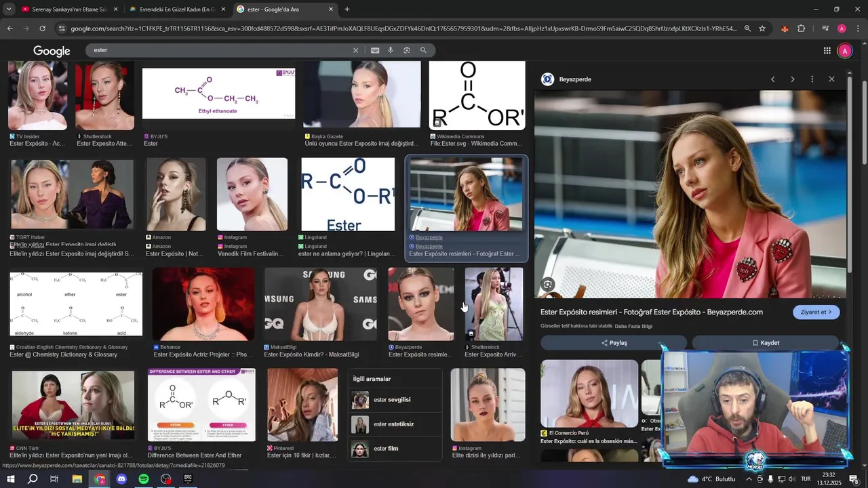Open the notification center icon
The image size is (868, 488).
(854, 479)
